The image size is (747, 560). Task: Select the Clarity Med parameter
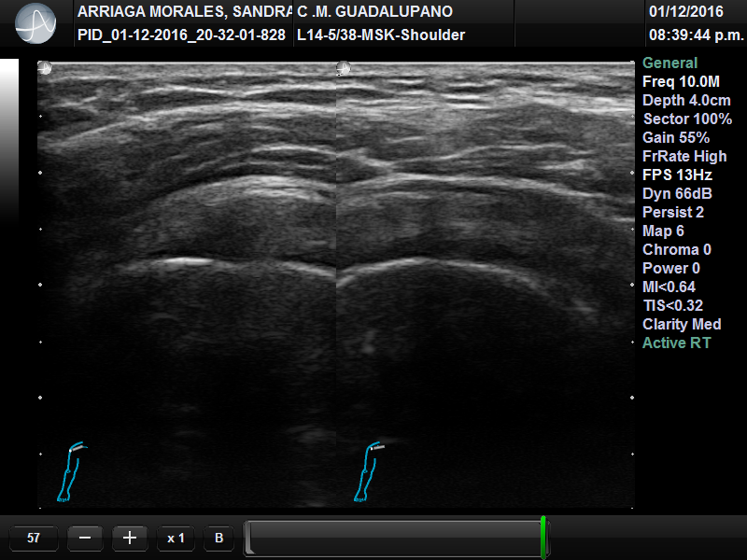(682, 324)
